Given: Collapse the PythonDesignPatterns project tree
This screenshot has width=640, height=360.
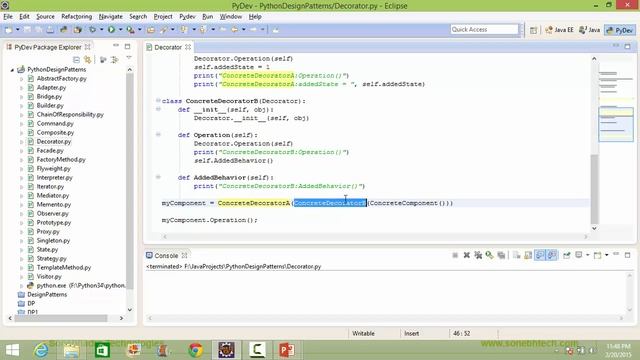Looking at the screenshot, I should pyautogui.click(x=12, y=70).
